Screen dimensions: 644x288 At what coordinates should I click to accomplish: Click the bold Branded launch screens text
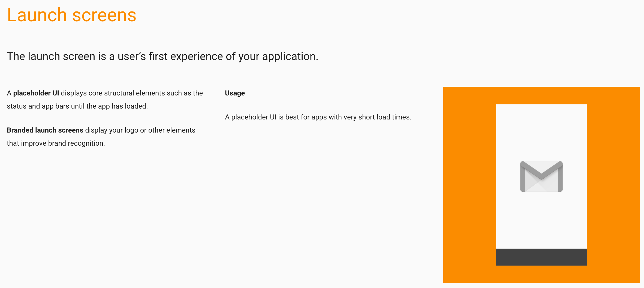tap(45, 130)
